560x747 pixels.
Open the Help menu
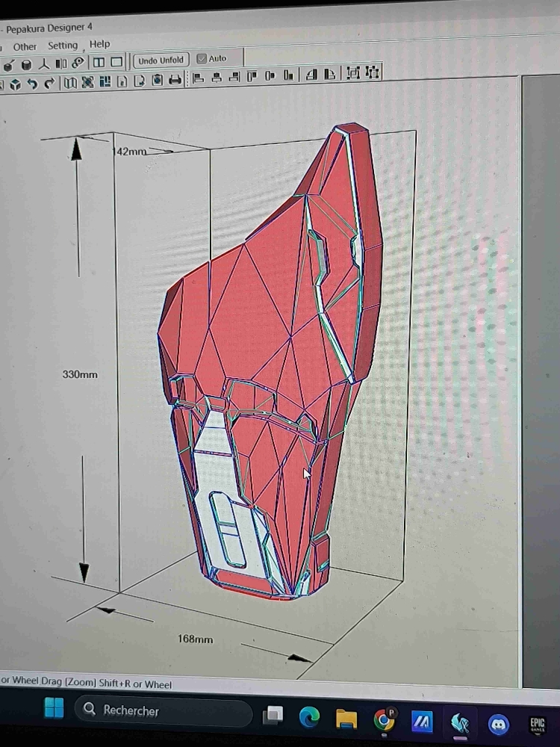point(99,44)
